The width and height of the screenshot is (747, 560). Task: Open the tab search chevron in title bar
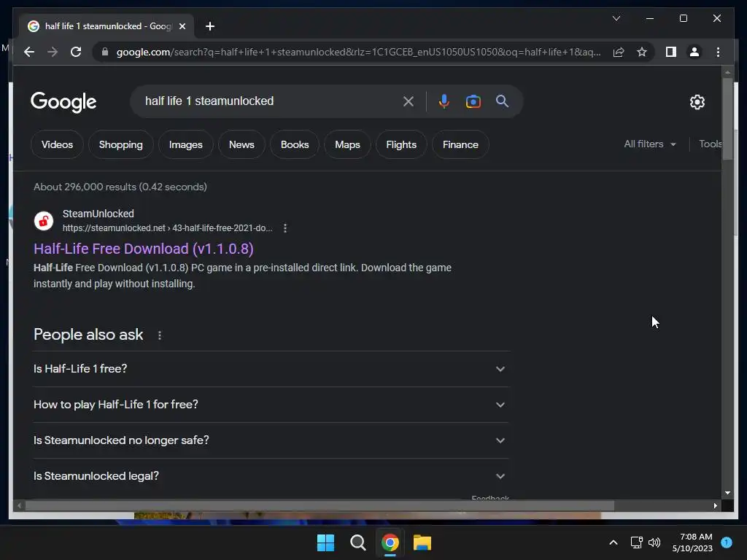(616, 18)
